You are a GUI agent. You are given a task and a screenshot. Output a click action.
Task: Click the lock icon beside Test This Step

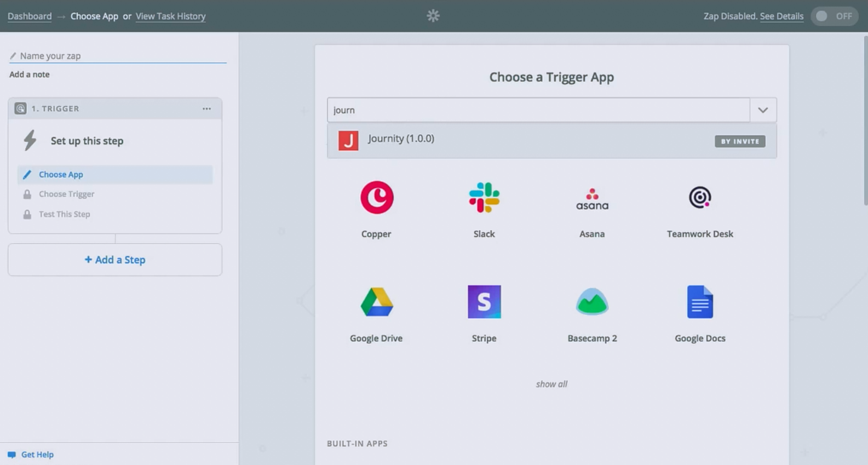point(27,215)
